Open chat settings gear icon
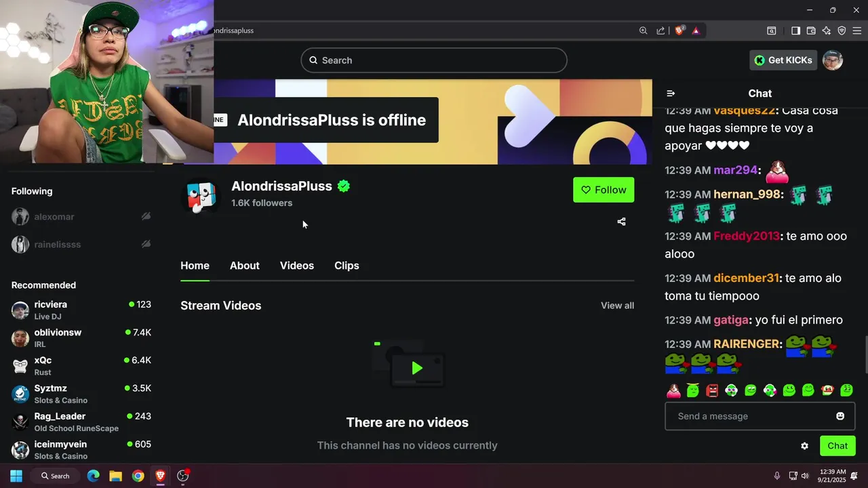Screen dimensions: 868x488 [x=804, y=446]
